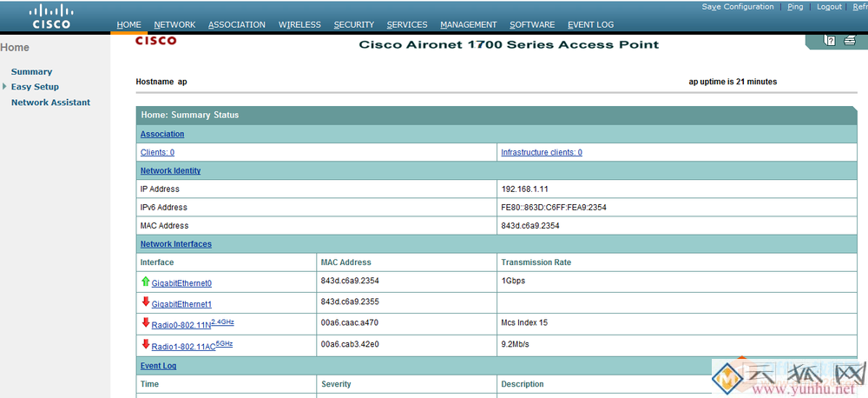The image size is (868, 398).
Task: Click the red down arrow beside GigabitEthernet1
Action: point(146,302)
